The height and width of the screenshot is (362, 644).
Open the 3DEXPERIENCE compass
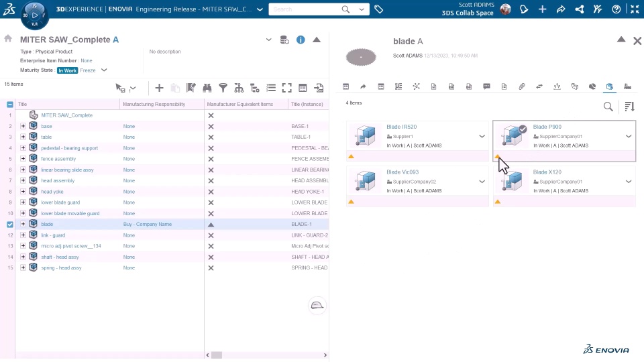click(34, 15)
